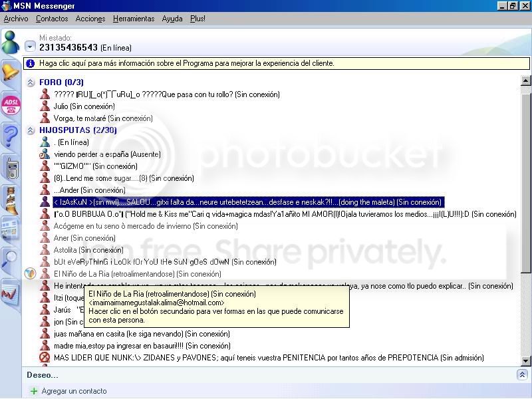Open the ADSL phone tab
This screenshot has height=399, width=532.
[x=11, y=105]
